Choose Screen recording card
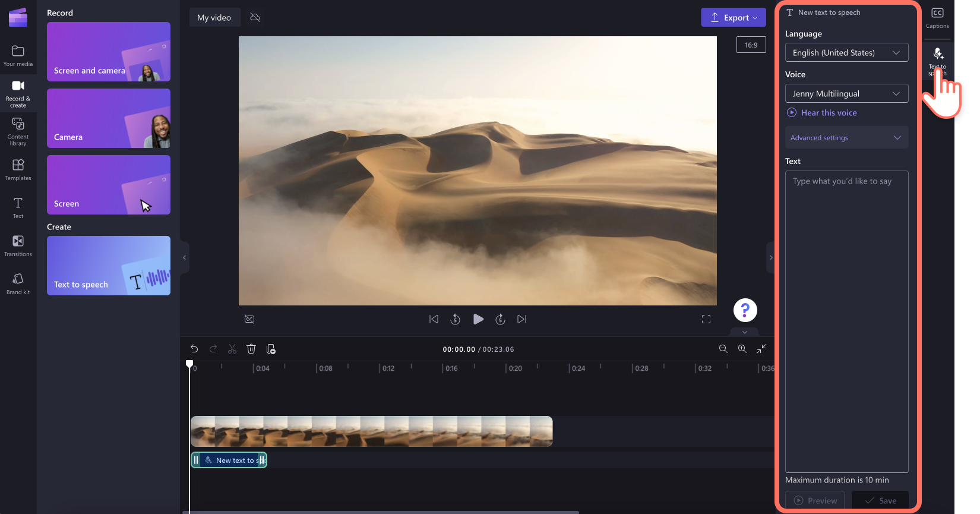The image size is (980, 514). (109, 185)
